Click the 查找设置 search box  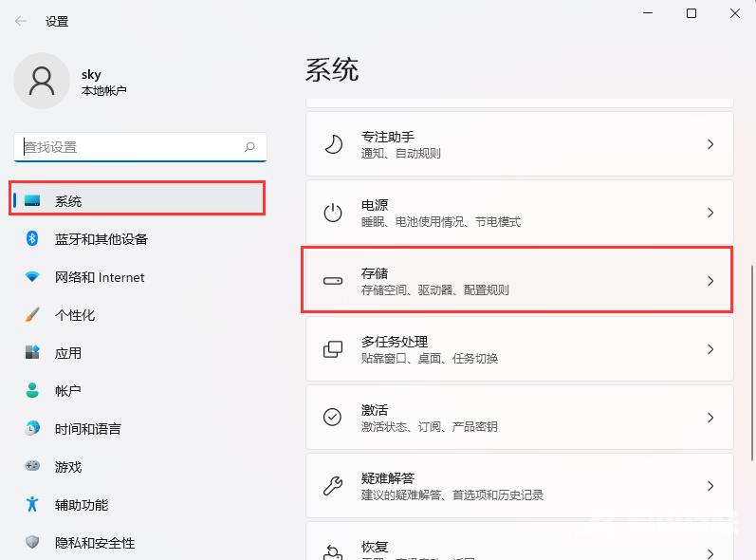[140, 146]
